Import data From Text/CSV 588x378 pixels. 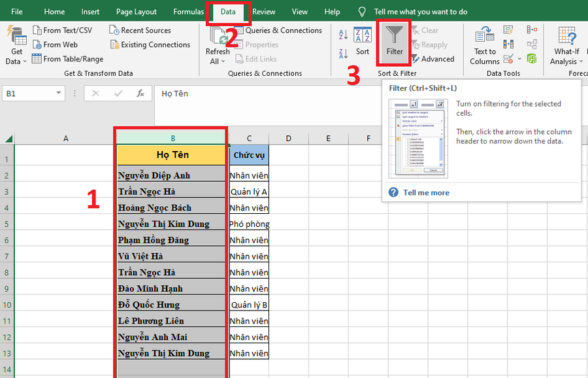62,30
